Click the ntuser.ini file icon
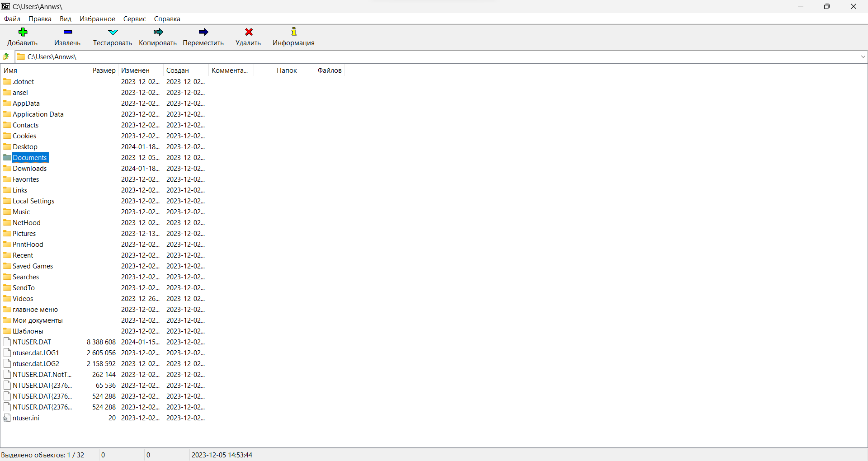The image size is (868, 461). click(x=7, y=418)
